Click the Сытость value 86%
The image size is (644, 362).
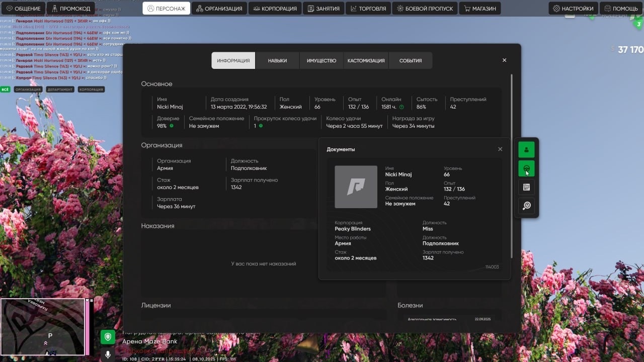point(421,107)
